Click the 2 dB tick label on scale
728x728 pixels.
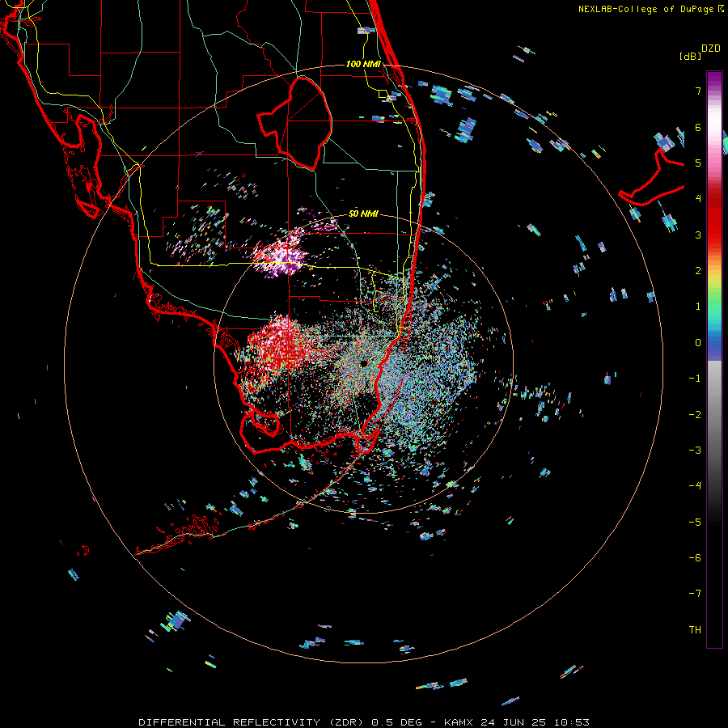698,271
